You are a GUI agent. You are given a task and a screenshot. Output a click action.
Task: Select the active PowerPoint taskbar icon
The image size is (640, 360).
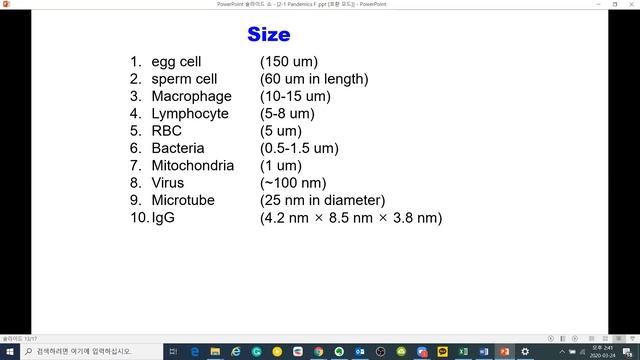504,351
